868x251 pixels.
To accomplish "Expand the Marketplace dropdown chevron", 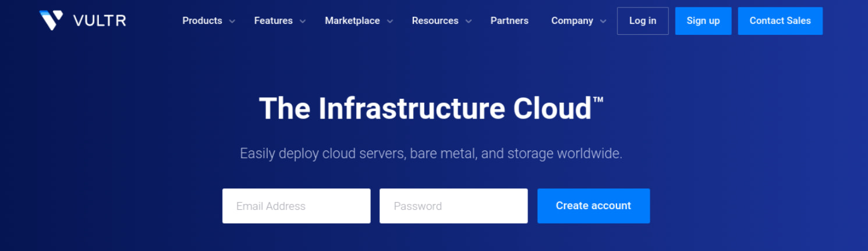I will 390,21.
